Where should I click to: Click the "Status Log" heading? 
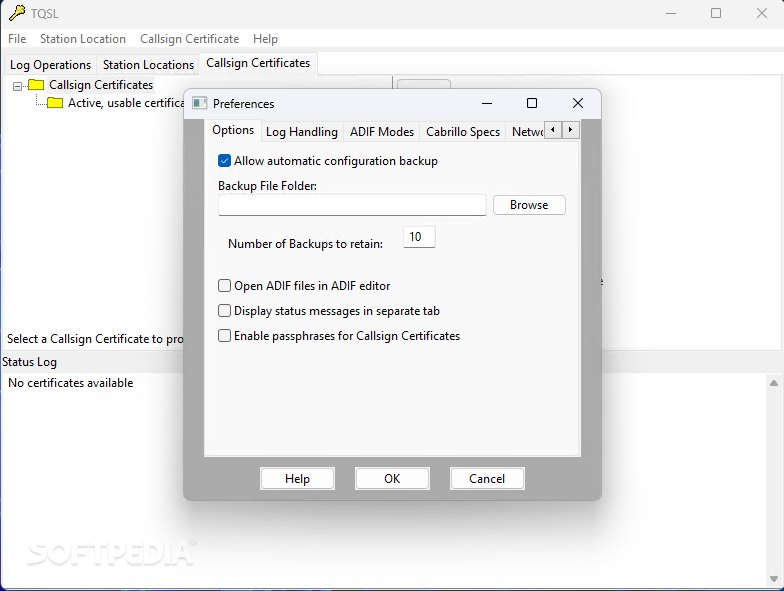tap(30, 362)
